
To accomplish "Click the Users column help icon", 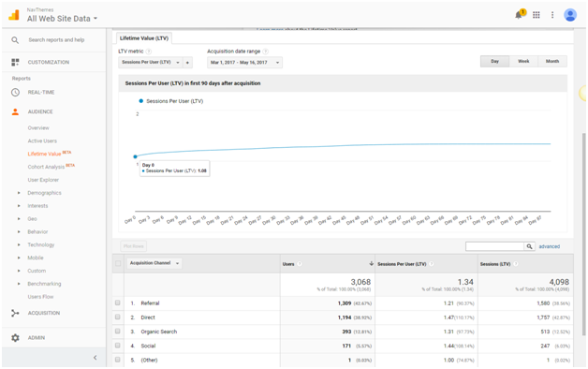I will (300, 264).
